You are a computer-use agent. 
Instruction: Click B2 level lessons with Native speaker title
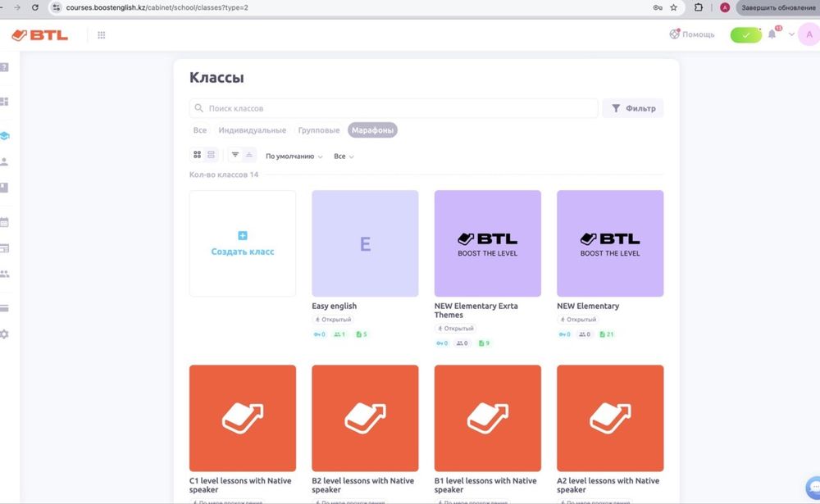point(363,485)
